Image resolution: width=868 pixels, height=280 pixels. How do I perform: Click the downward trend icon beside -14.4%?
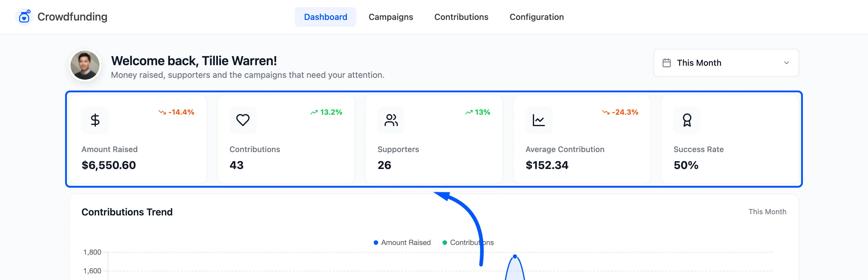pyautogui.click(x=162, y=112)
